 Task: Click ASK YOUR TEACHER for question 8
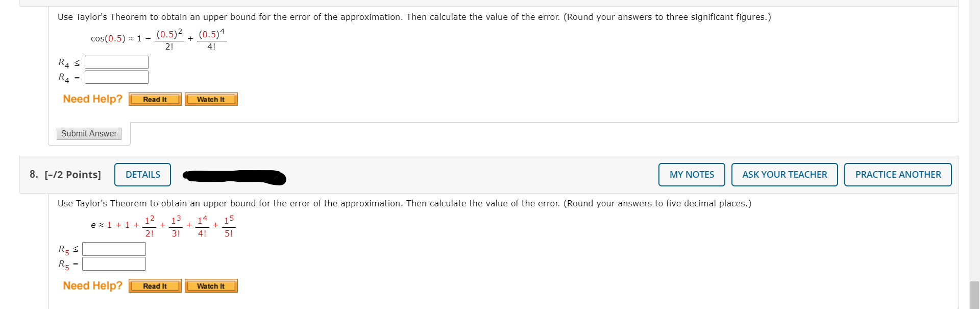[785, 174]
